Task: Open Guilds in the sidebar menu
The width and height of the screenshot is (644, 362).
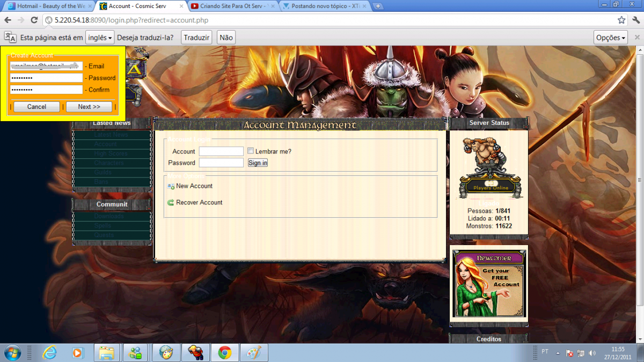Action: coord(112,172)
